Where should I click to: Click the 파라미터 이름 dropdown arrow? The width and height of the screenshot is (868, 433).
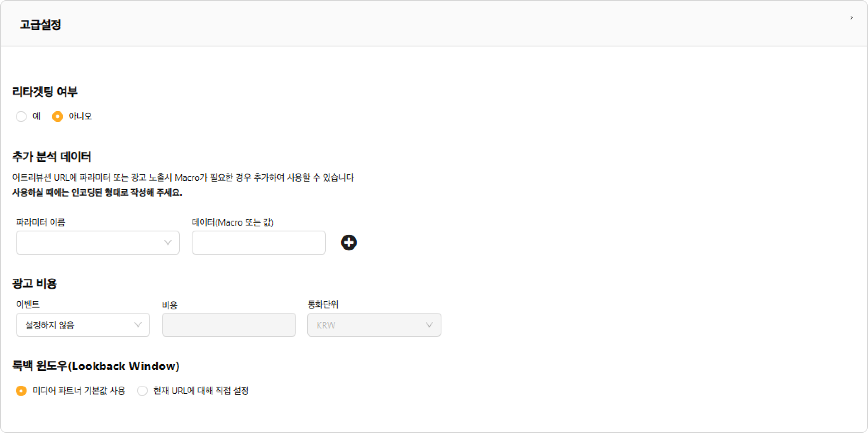click(x=168, y=243)
